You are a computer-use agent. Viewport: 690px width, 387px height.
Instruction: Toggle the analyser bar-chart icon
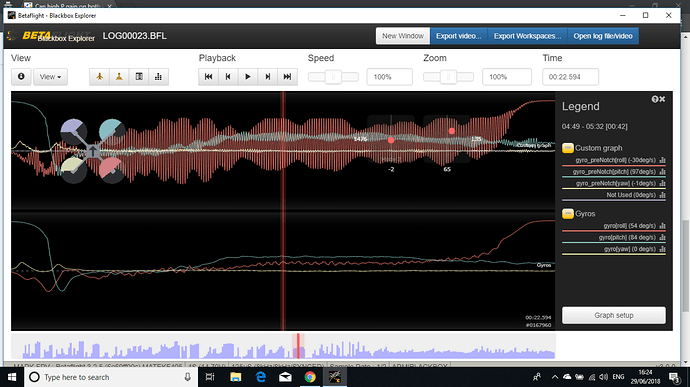[x=158, y=77]
